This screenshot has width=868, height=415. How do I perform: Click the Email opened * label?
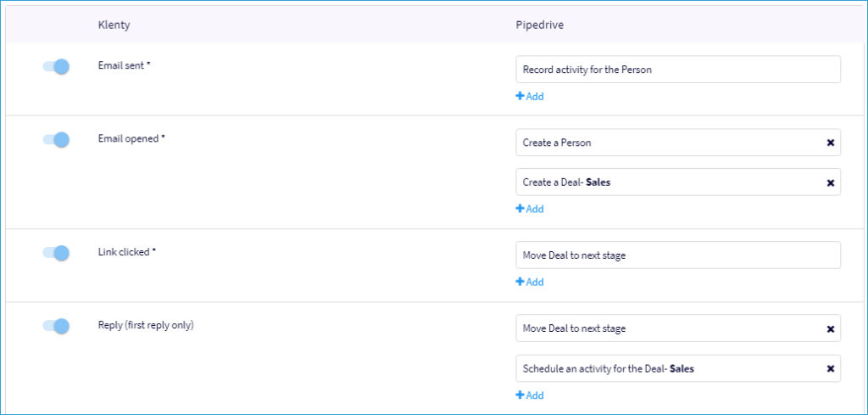click(131, 138)
